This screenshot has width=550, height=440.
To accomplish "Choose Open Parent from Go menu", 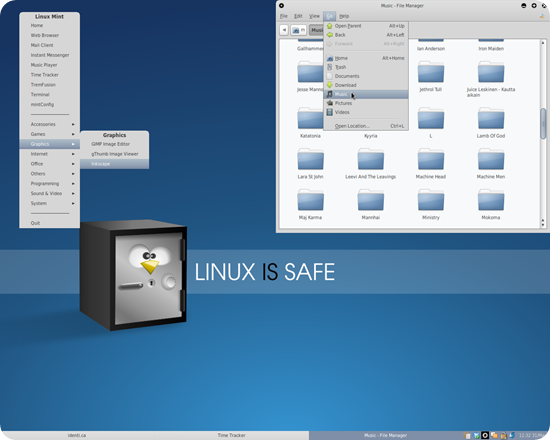I will point(365,26).
